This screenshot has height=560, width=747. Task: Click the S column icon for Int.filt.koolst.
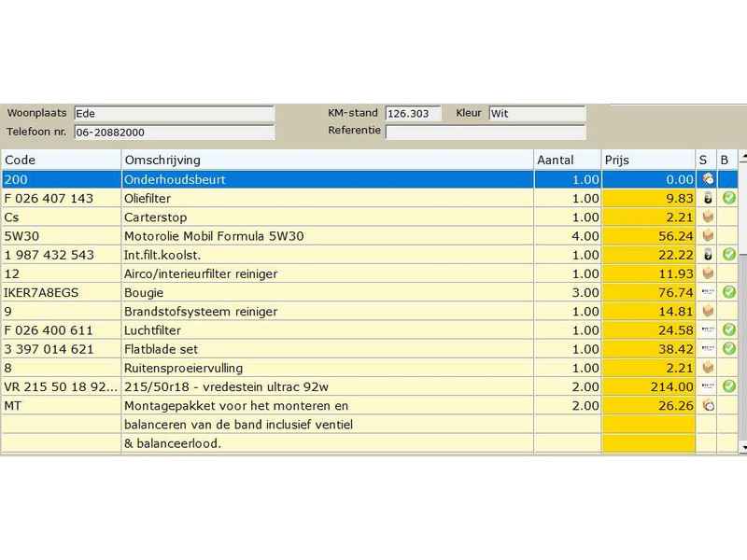[708, 255]
